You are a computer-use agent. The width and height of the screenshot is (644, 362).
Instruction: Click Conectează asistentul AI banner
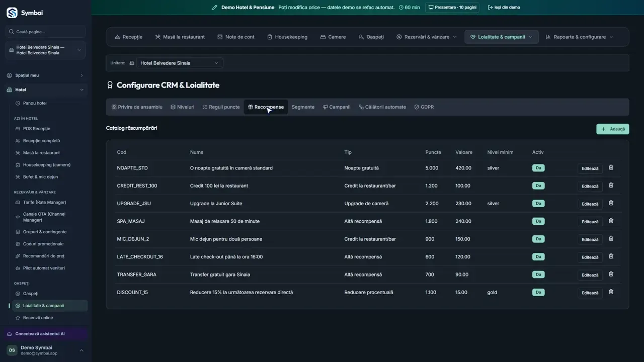pyautogui.click(x=46, y=334)
